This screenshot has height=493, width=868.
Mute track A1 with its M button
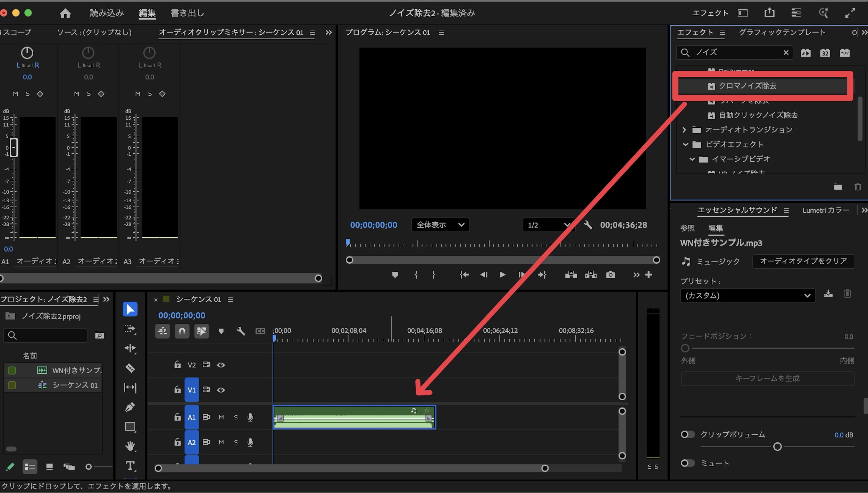click(221, 417)
